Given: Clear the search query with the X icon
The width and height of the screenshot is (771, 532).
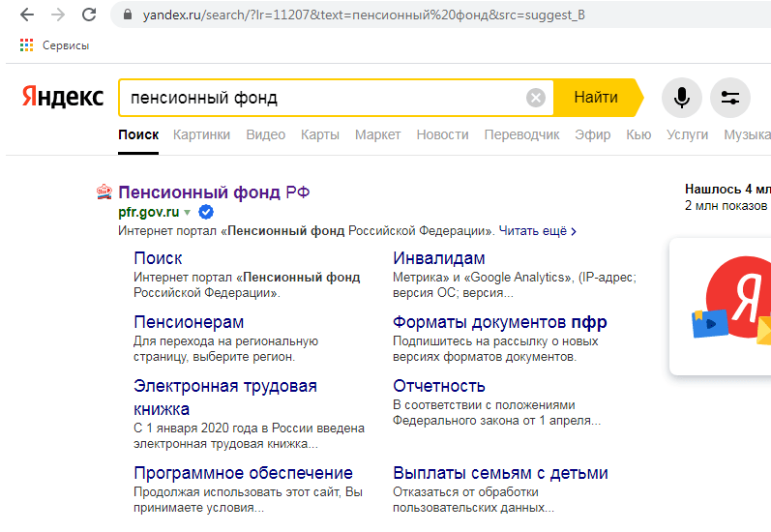Looking at the screenshot, I should pos(536,98).
